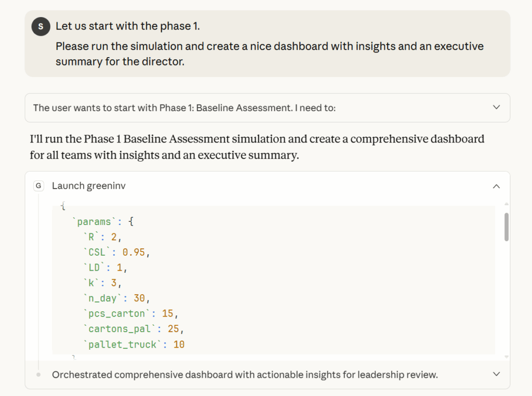Click the user message "Let us start with the phase 1"
The width and height of the screenshot is (532, 396).
click(127, 26)
